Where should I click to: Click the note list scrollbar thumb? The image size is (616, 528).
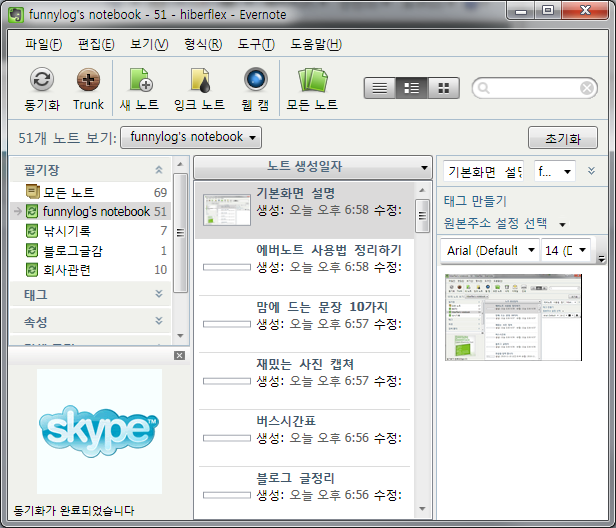[422, 216]
